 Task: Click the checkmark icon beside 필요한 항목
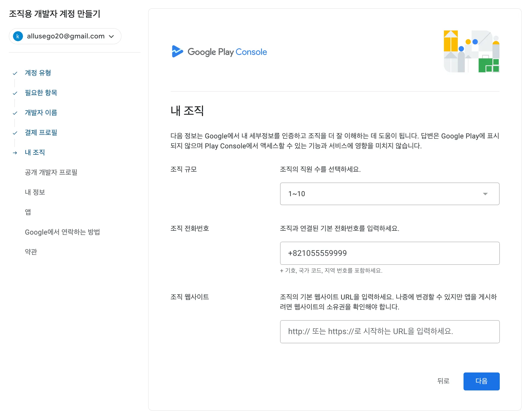point(15,93)
